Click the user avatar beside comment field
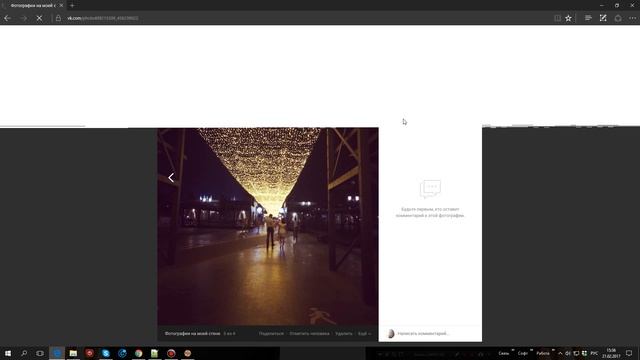Screen dimensions: 640x360 point(391,333)
